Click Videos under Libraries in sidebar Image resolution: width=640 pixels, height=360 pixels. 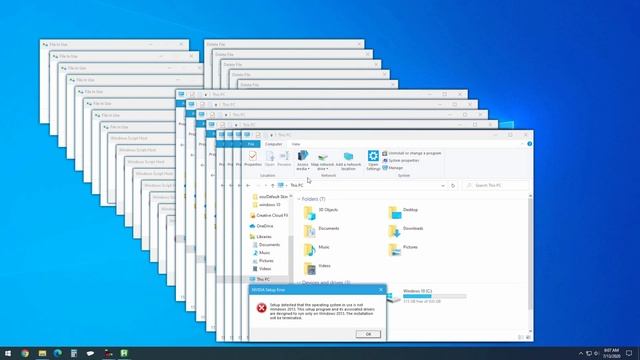coord(262,269)
